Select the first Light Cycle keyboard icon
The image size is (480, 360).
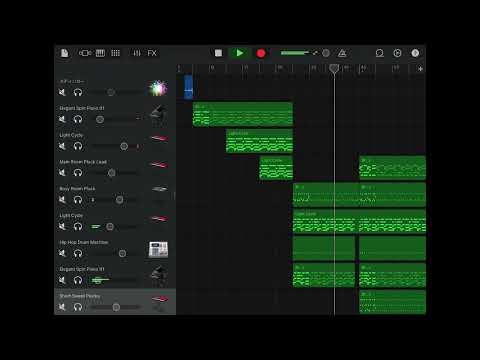159,138
